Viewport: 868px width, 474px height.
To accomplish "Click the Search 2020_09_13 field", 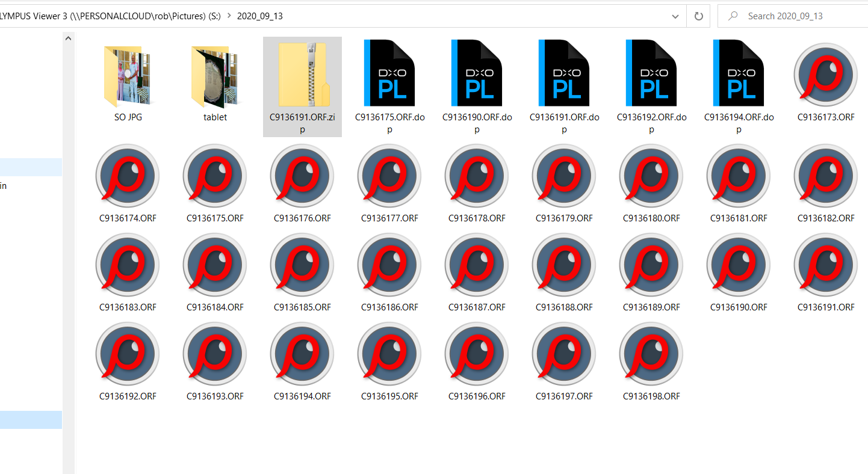I will coord(793,16).
